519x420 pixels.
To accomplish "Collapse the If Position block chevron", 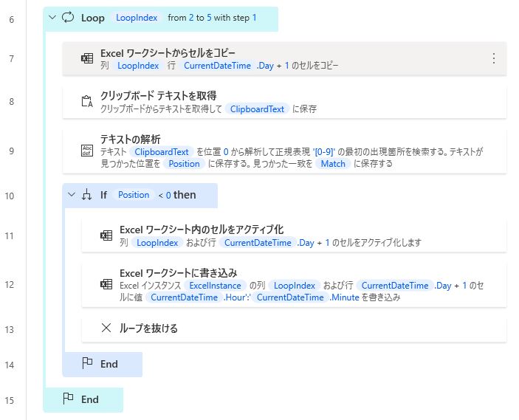I will 72,194.
